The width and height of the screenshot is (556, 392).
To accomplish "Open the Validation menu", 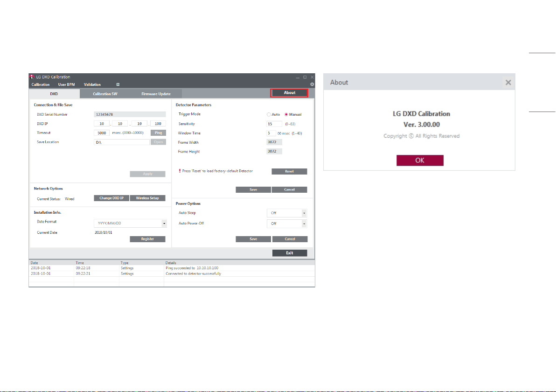I will pyautogui.click(x=92, y=84).
